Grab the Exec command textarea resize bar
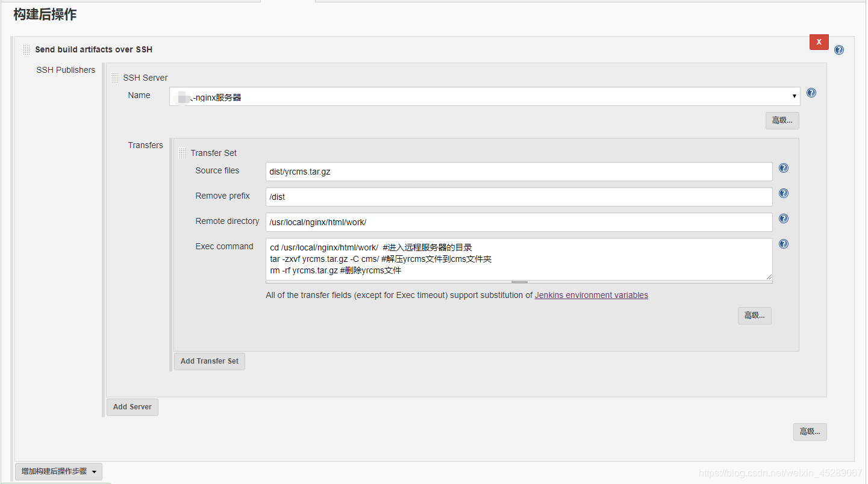This screenshot has height=484, width=868. [x=519, y=282]
